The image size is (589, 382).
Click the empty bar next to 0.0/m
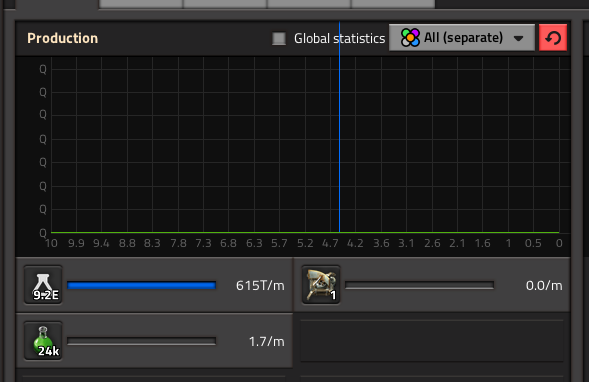[x=419, y=285]
